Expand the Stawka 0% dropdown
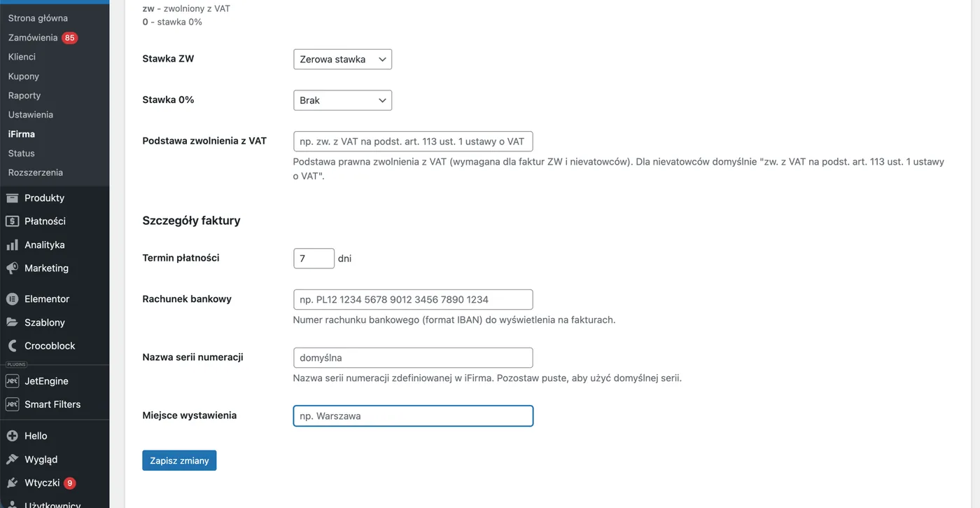 (x=342, y=100)
